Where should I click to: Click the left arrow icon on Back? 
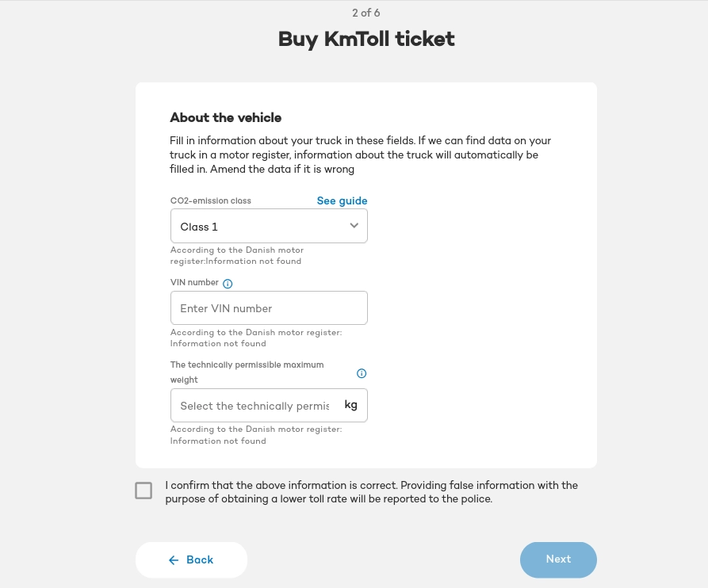(x=174, y=560)
